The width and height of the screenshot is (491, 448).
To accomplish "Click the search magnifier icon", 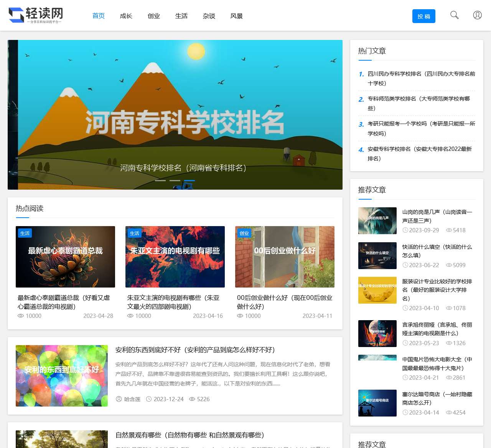I will pos(454,15).
